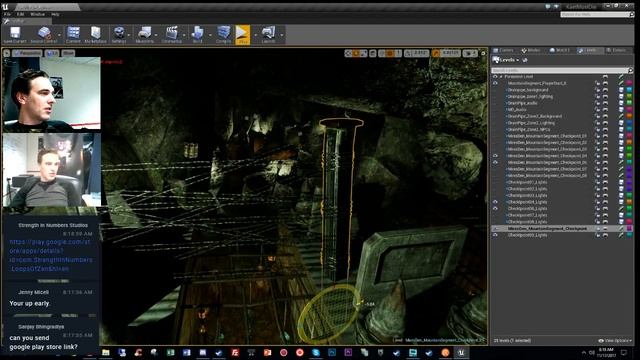The width and height of the screenshot is (640, 360).
Task: Click the orange swatch of DrainPipe_Zone2_Background
Action: coord(629,116)
